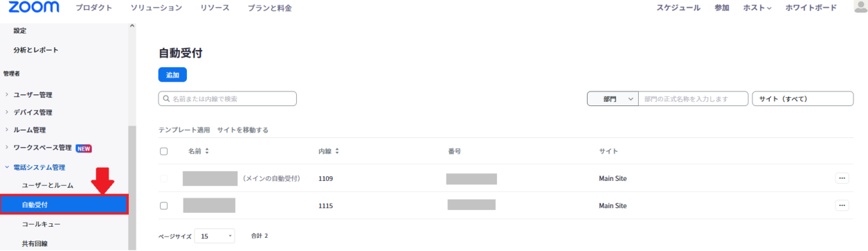868x251 pixels.
Task: Open the 部門 dropdown
Action: [612, 99]
